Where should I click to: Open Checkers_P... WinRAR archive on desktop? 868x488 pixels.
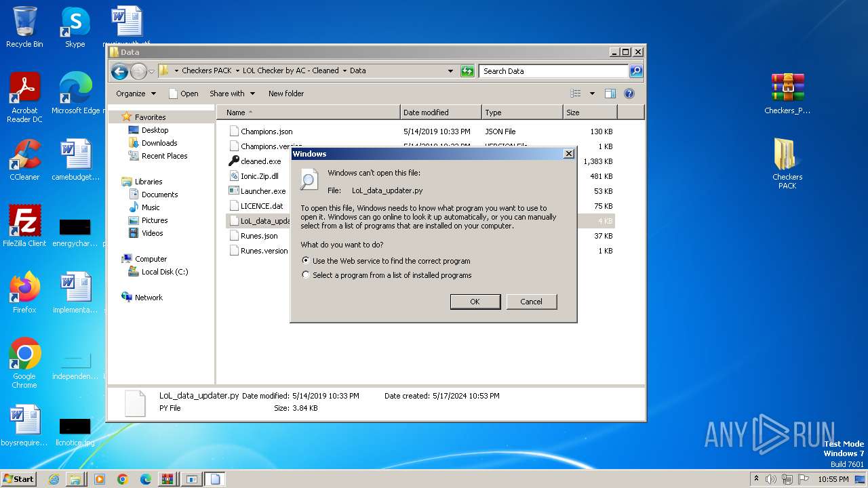tap(787, 93)
